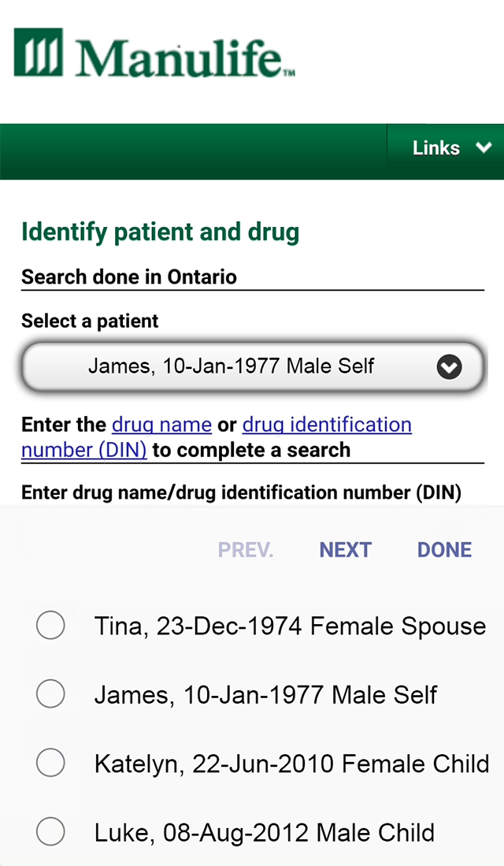Select the radio circle for Katelyn

tap(50, 764)
